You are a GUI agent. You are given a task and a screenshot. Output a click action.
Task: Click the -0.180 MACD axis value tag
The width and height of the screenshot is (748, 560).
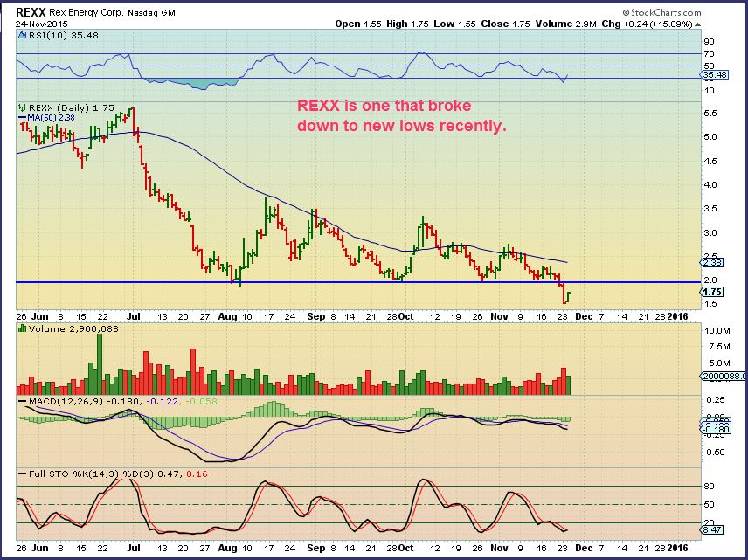[716, 429]
